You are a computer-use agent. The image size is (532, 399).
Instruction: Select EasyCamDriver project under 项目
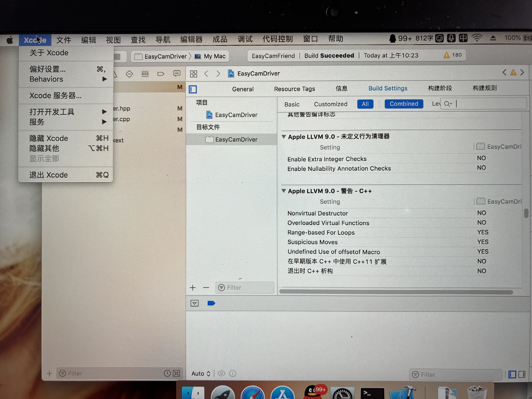tap(232, 115)
